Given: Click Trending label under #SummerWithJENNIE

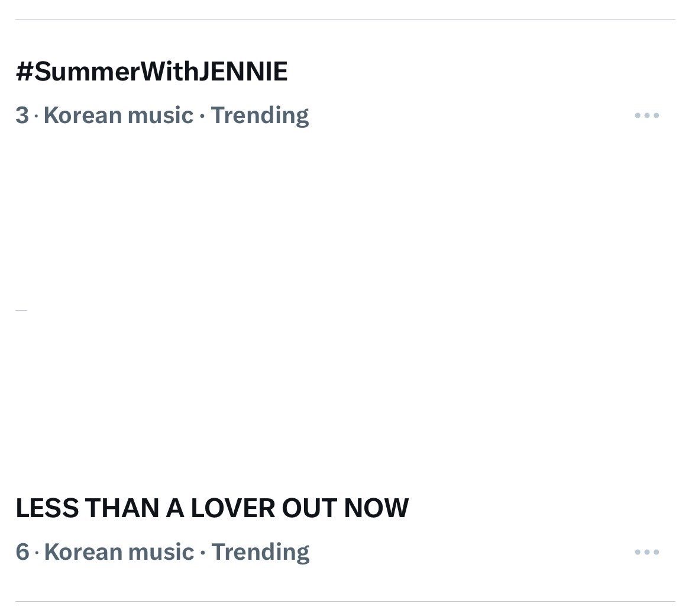Looking at the screenshot, I should [260, 116].
